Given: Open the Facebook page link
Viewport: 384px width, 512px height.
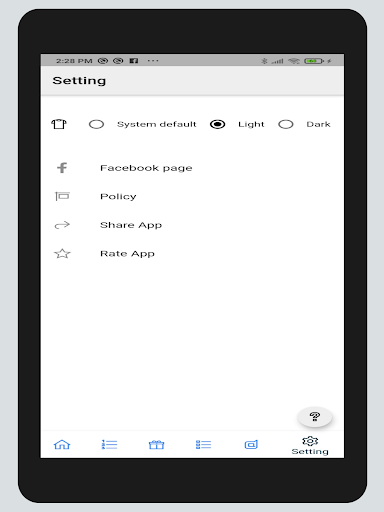Looking at the screenshot, I should click(146, 168).
